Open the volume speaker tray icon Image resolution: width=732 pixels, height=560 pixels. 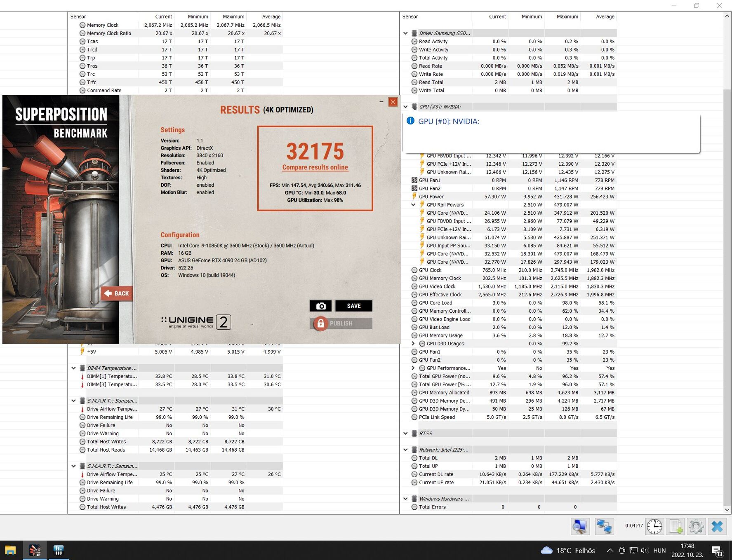(x=645, y=550)
